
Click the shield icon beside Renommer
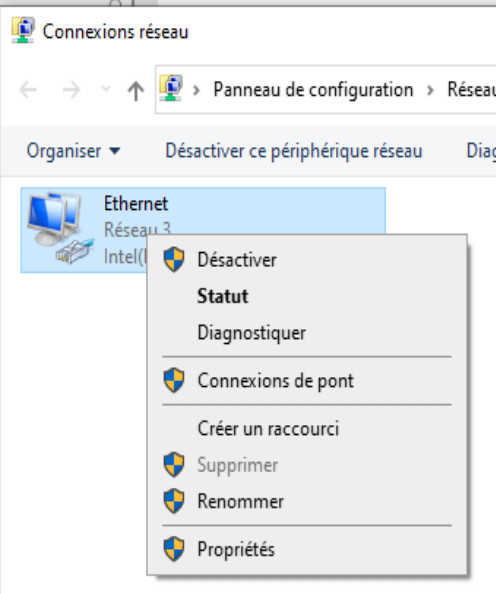point(174,501)
